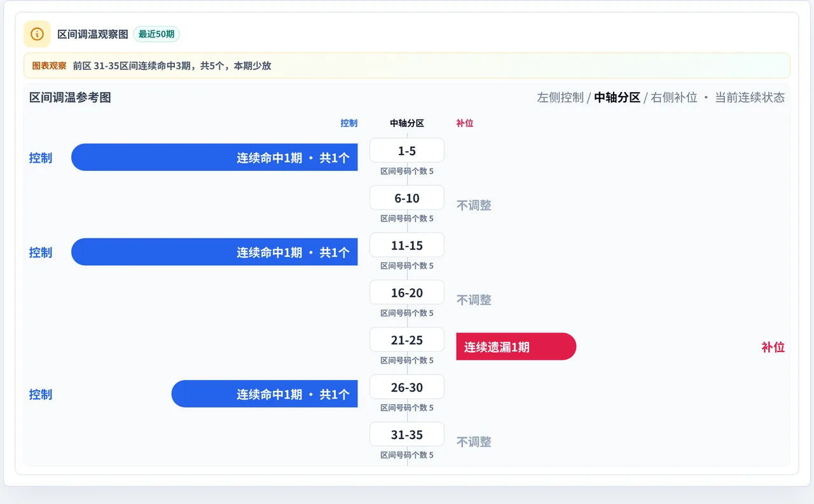Click 区间号码个数 5 under zone 31-35

tap(407, 455)
